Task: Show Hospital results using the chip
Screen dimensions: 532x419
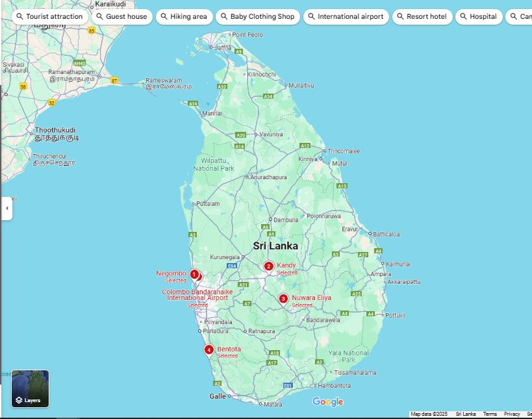Action: coord(478,16)
